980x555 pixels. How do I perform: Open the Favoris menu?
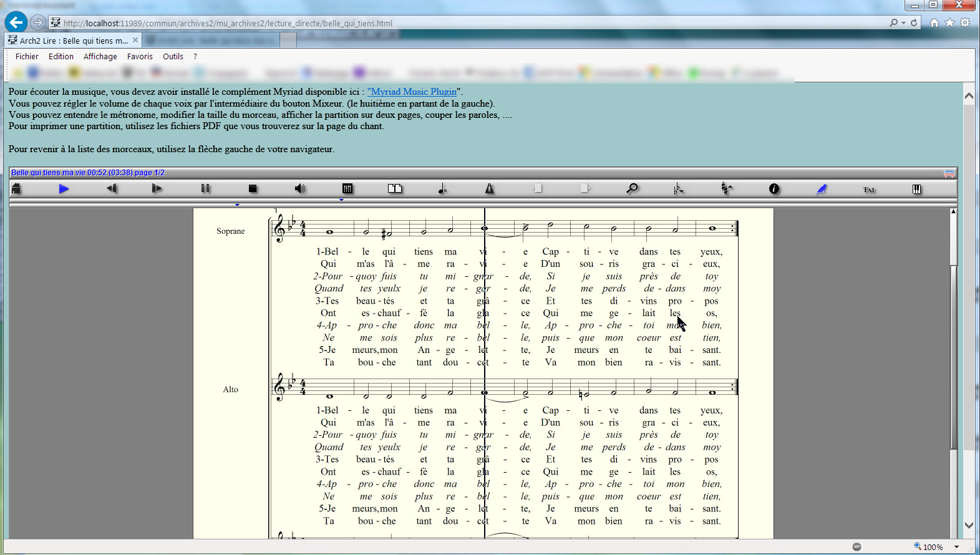(140, 56)
